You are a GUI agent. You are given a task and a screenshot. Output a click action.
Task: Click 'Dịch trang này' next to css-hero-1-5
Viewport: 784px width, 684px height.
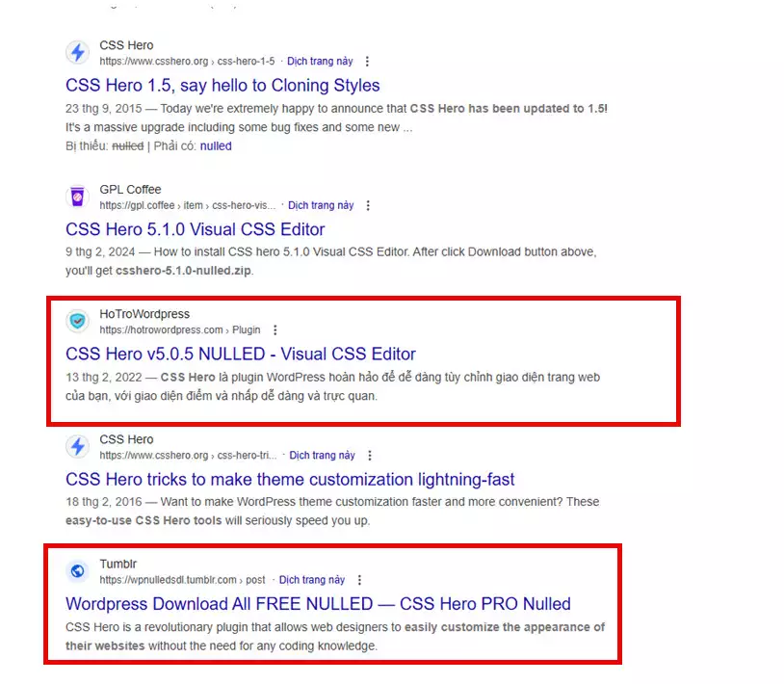point(320,61)
